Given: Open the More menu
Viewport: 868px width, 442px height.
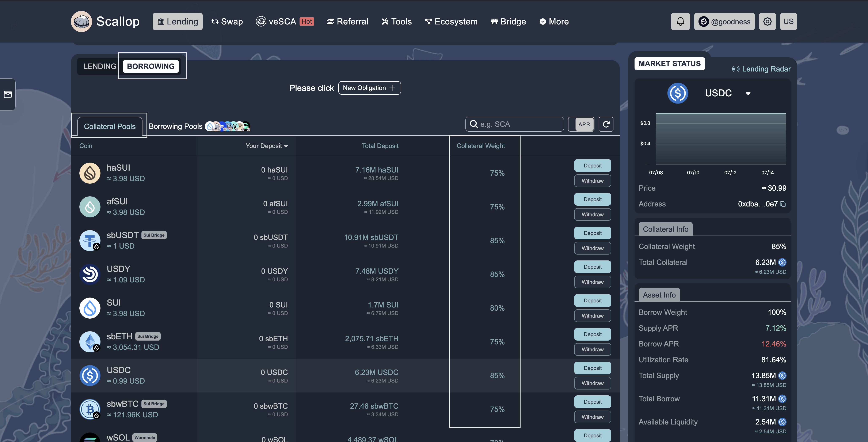Looking at the screenshot, I should [554, 22].
